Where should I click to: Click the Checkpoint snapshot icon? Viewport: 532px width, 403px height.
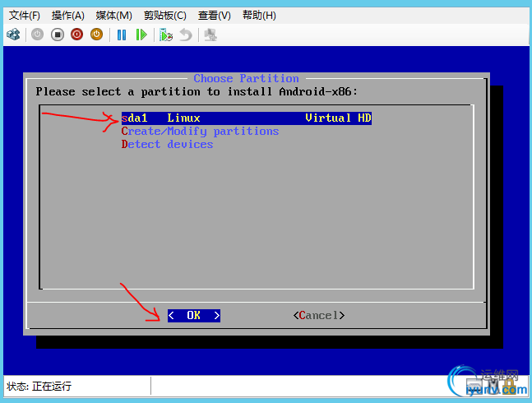click(x=166, y=35)
